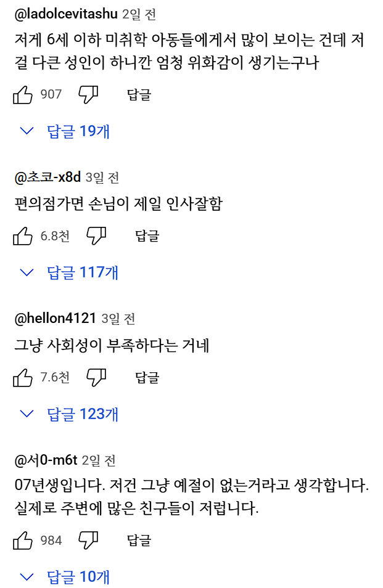Open the @ladolcevitashu channel link
The width and height of the screenshot is (383, 588).
pos(66,14)
